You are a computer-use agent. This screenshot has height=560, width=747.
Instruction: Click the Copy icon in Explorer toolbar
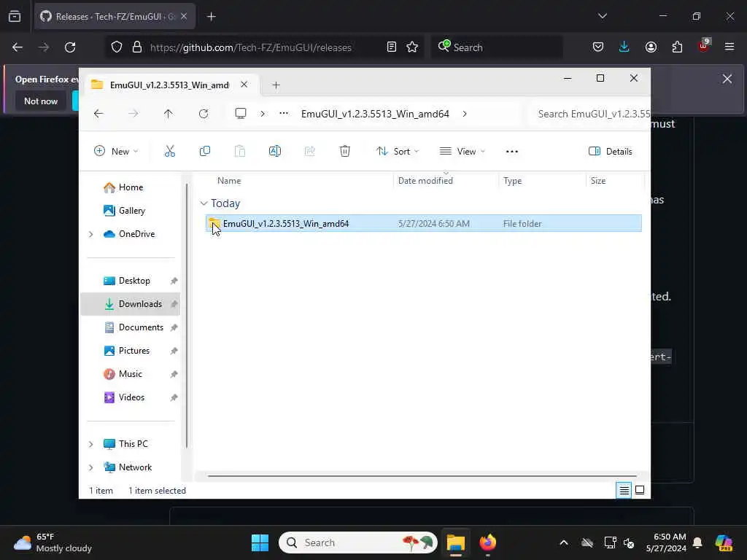point(205,152)
